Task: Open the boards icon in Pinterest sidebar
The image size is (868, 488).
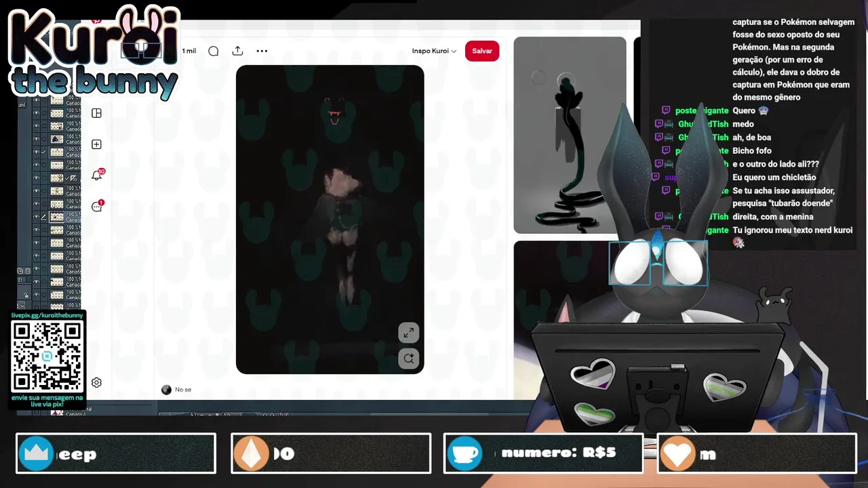Action: click(96, 113)
